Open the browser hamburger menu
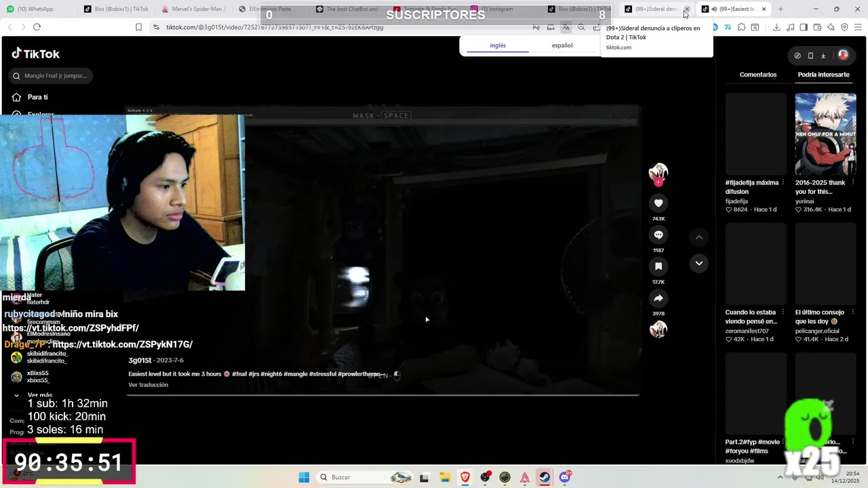 click(859, 27)
